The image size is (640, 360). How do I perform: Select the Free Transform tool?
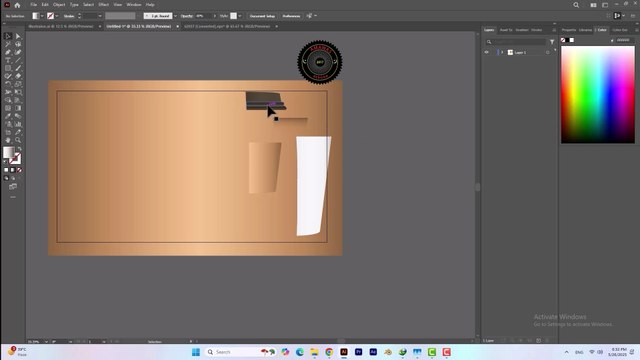18,92
